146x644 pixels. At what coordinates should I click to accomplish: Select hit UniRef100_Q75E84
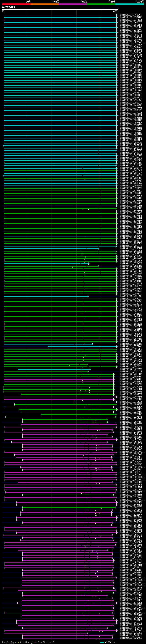point(131,588)
